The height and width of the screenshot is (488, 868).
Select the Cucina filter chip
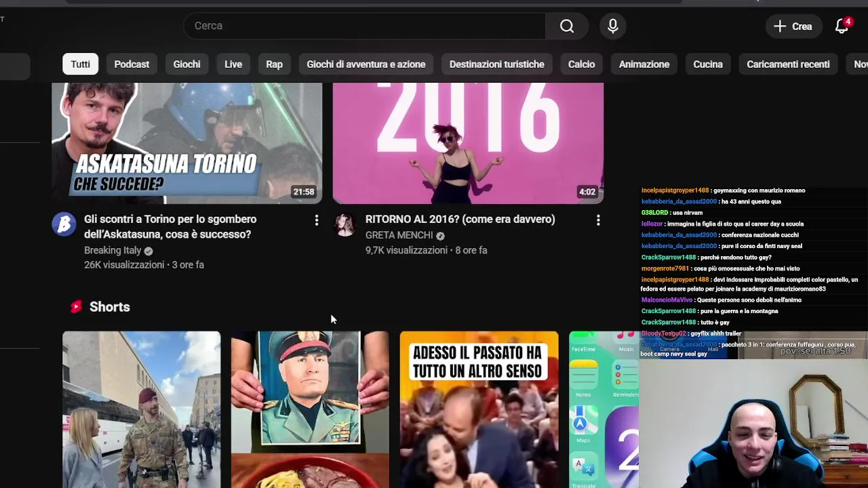tap(708, 64)
